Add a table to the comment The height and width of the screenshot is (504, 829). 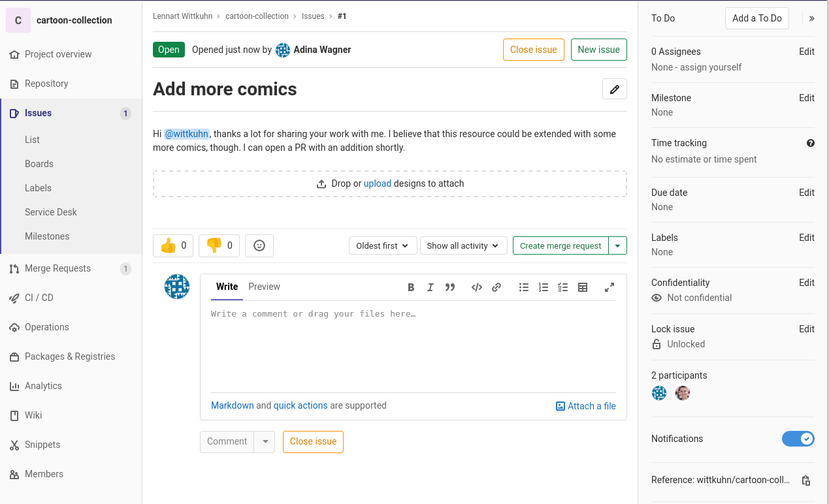click(x=583, y=287)
